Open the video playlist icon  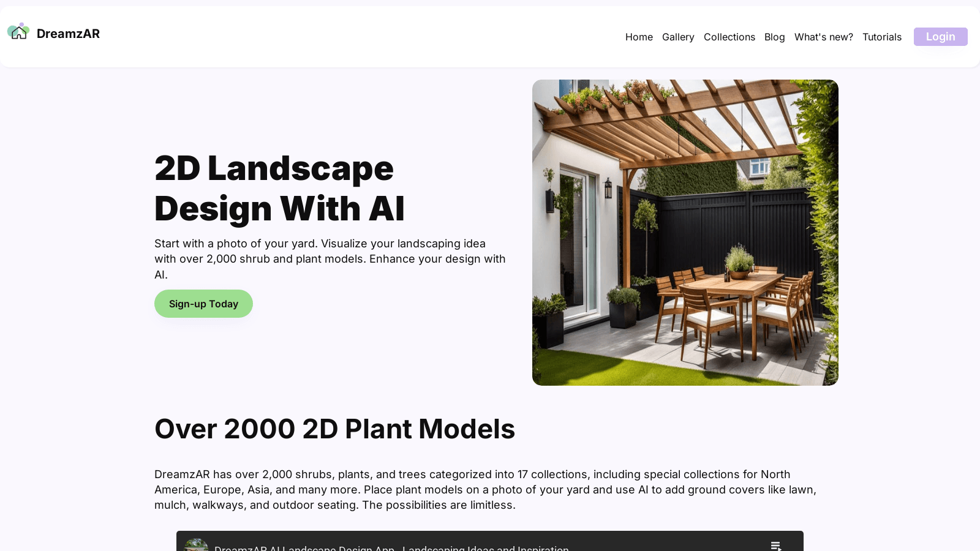pos(775,545)
